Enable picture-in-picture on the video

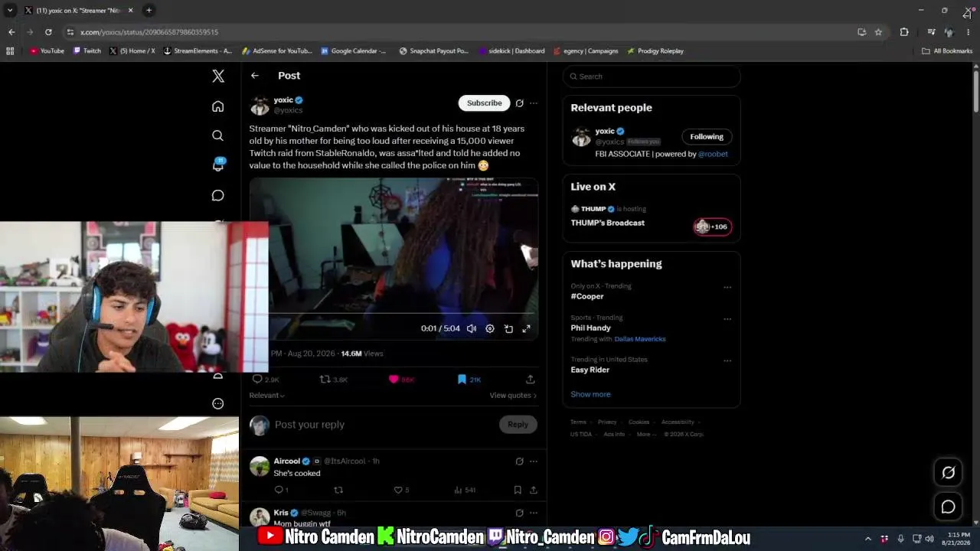click(508, 328)
